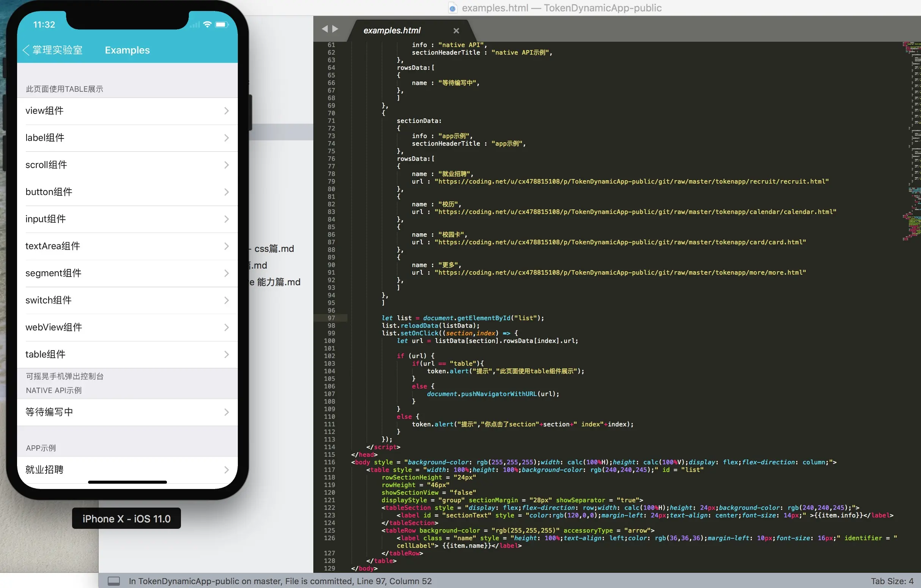Click the iPhone home indicator bar
Image resolution: width=921 pixels, height=588 pixels.
point(127,482)
